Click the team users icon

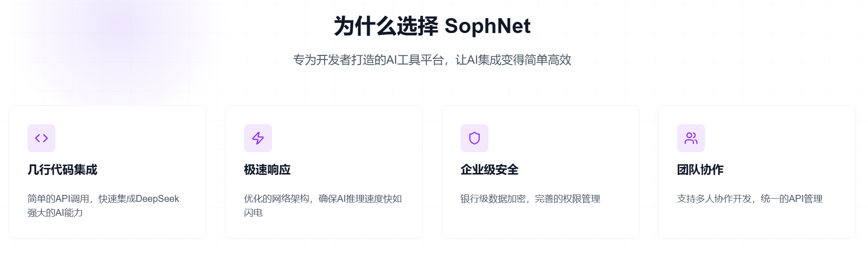pos(691,138)
